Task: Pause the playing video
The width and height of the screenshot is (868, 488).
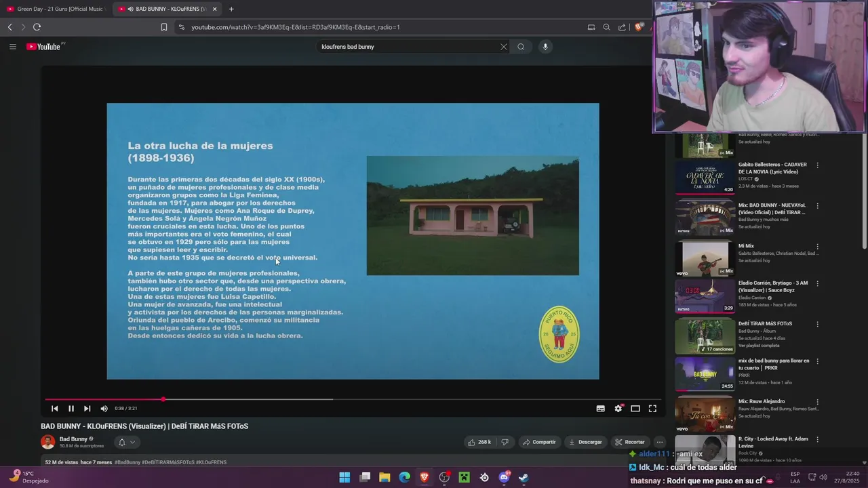Action: pyautogui.click(x=71, y=409)
